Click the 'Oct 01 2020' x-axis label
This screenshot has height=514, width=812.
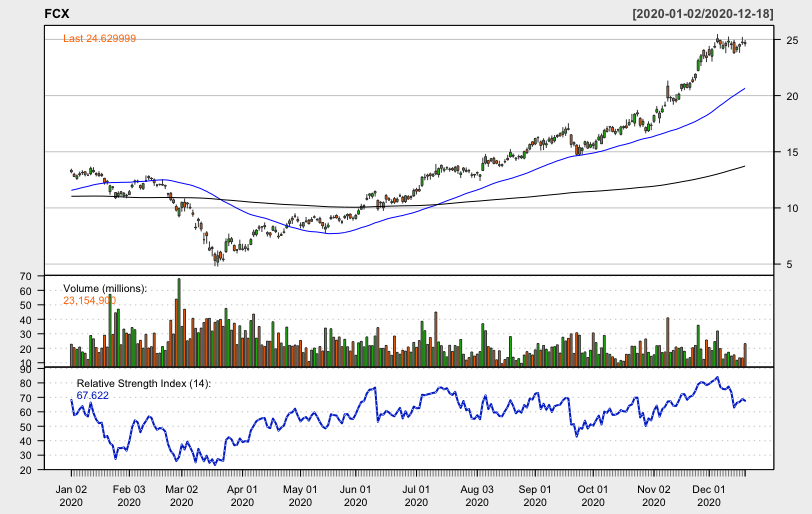[x=592, y=495]
